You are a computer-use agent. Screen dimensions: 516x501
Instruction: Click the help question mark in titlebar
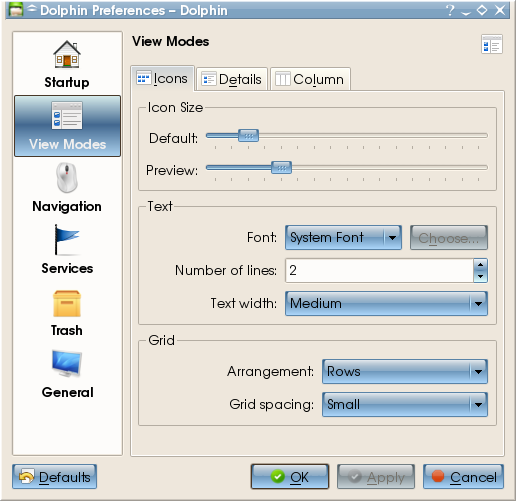(x=450, y=10)
